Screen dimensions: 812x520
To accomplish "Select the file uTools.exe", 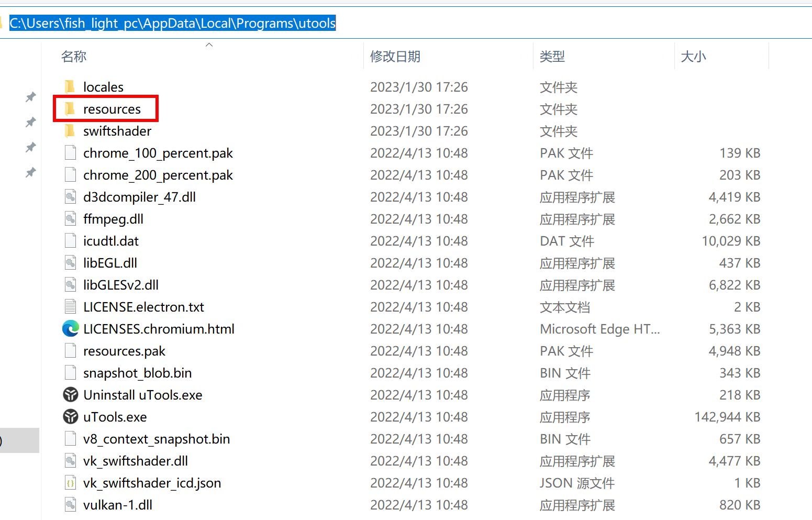I will (x=115, y=417).
